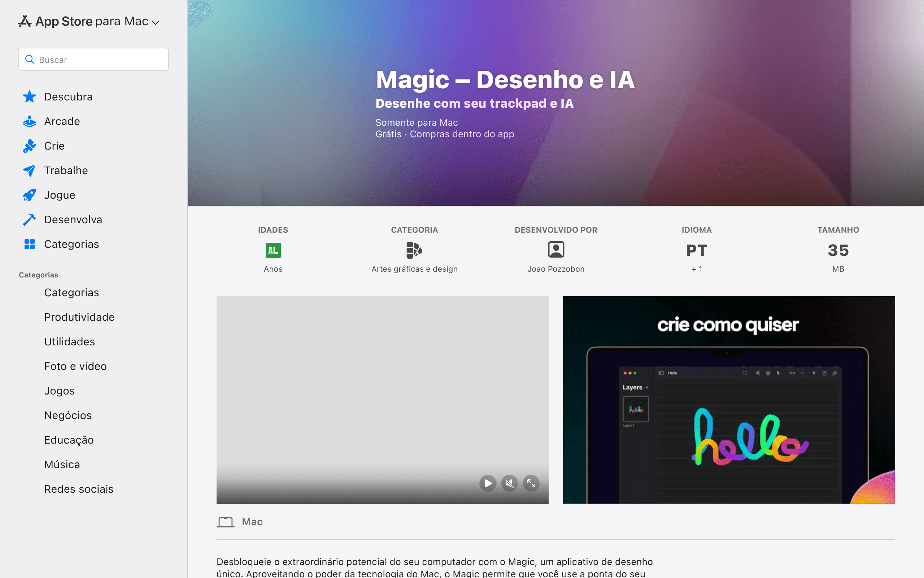Screen dimensions: 924x578
Task: Open the Trabalhe section
Action: [66, 171]
